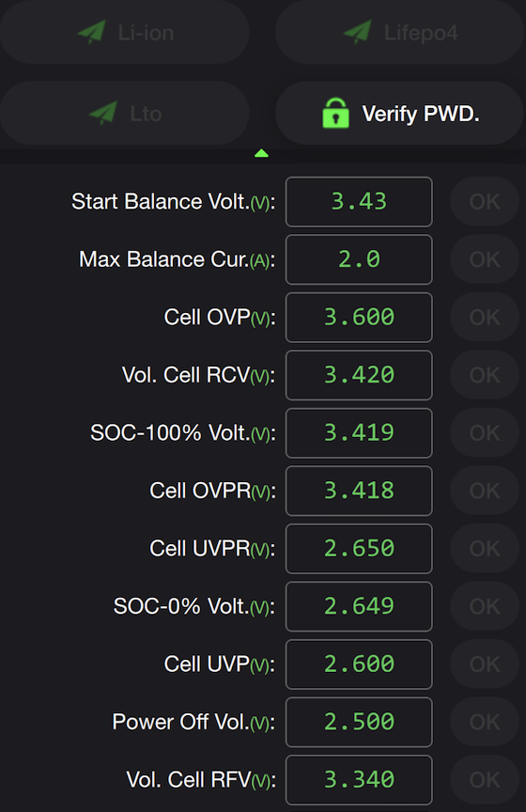The image size is (526, 812).
Task: Select the Vol. Cell RCV input
Action: 359,375
